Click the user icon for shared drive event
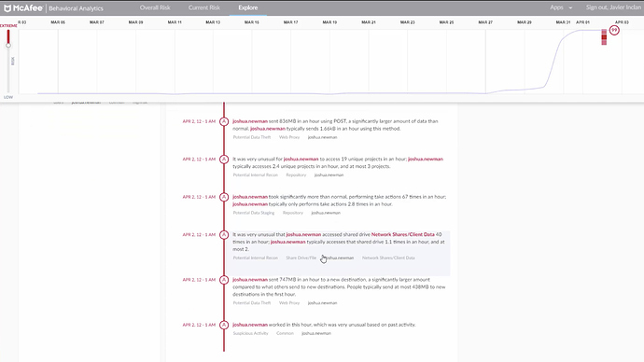 point(224,235)
